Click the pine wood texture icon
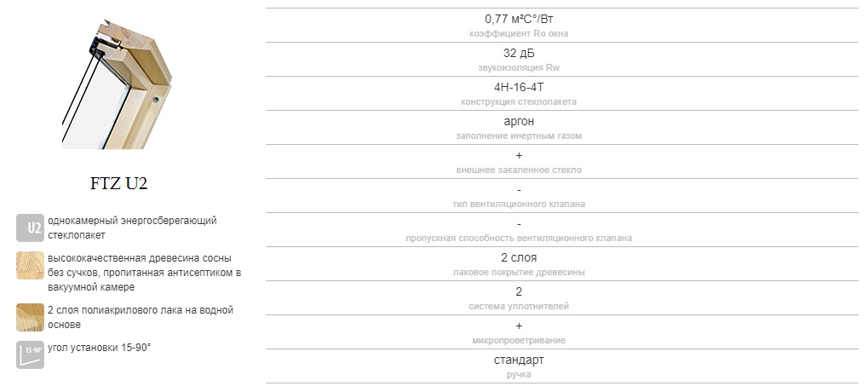Screen dimensions: 868x392 point(30,266)
